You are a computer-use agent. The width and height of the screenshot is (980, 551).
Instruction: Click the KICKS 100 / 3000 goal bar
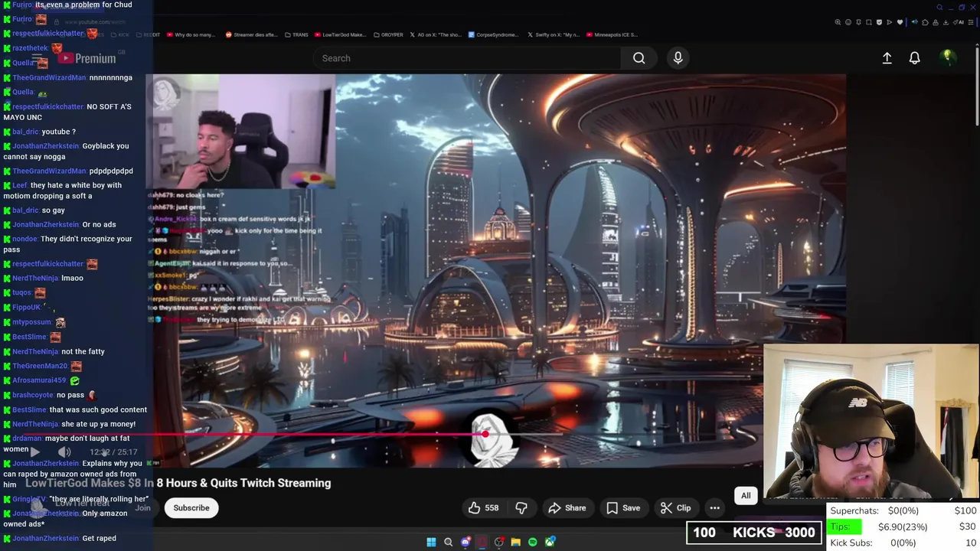[x=754, y=533]
